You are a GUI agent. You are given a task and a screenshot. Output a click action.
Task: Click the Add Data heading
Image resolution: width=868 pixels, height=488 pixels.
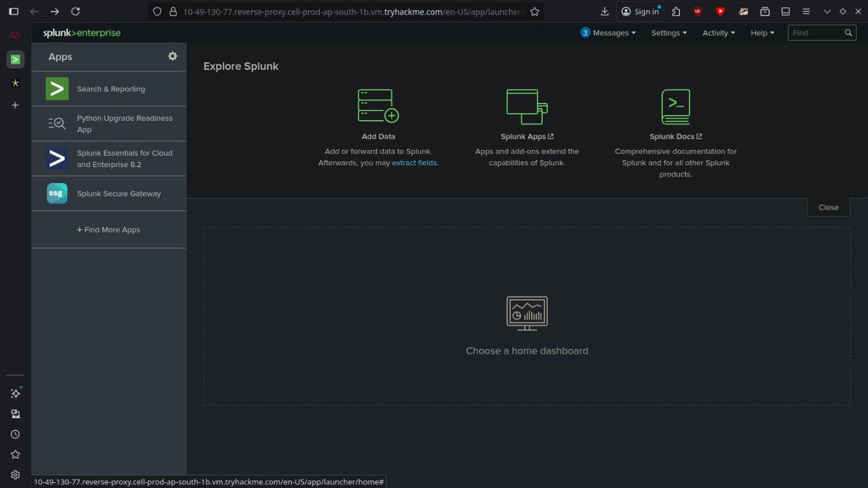[378, 137]
